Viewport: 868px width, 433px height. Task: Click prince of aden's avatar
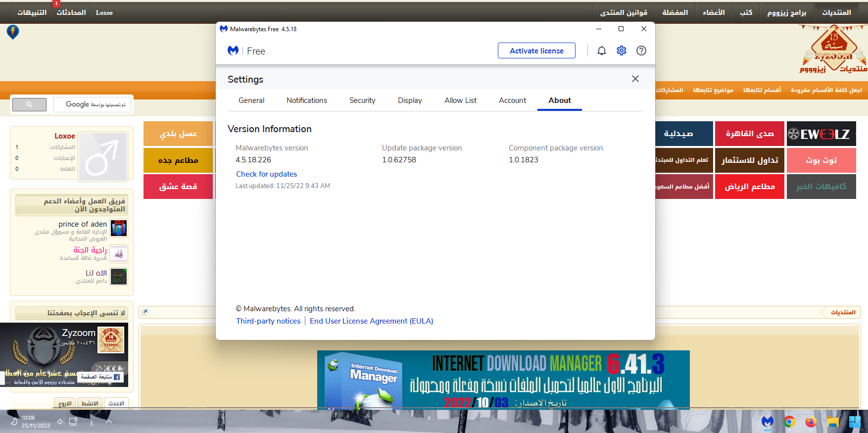[119, 228]
